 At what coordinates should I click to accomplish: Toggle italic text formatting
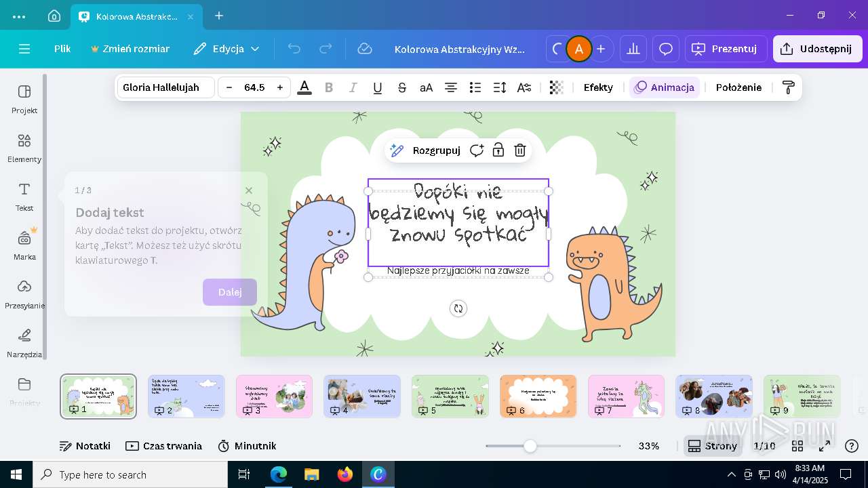pos(353,87)
